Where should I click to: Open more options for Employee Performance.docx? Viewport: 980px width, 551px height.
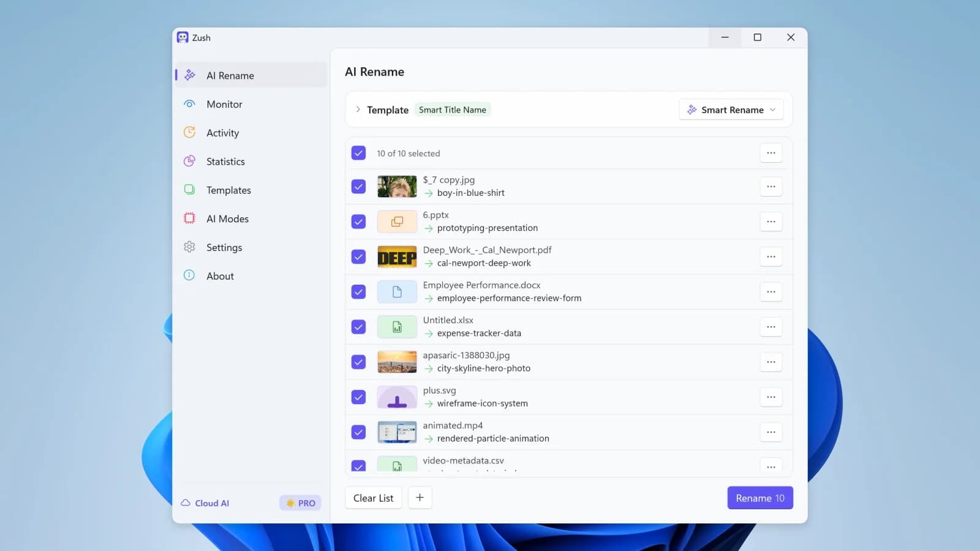pyautogui.click(x=771, y=291)
